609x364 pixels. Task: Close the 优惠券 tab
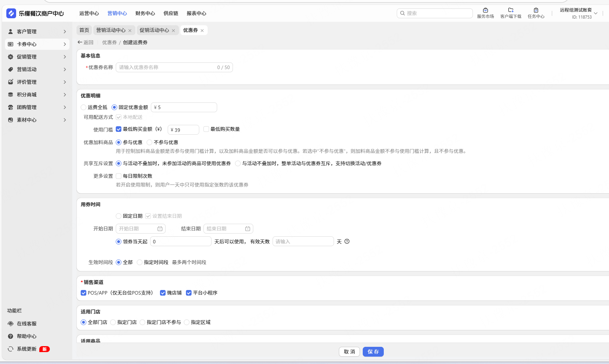[x=202, y=31]
